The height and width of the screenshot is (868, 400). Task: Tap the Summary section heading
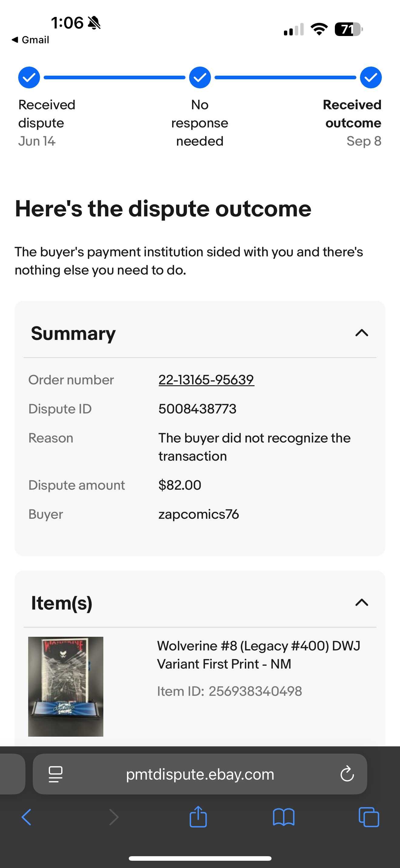[73, 333]
